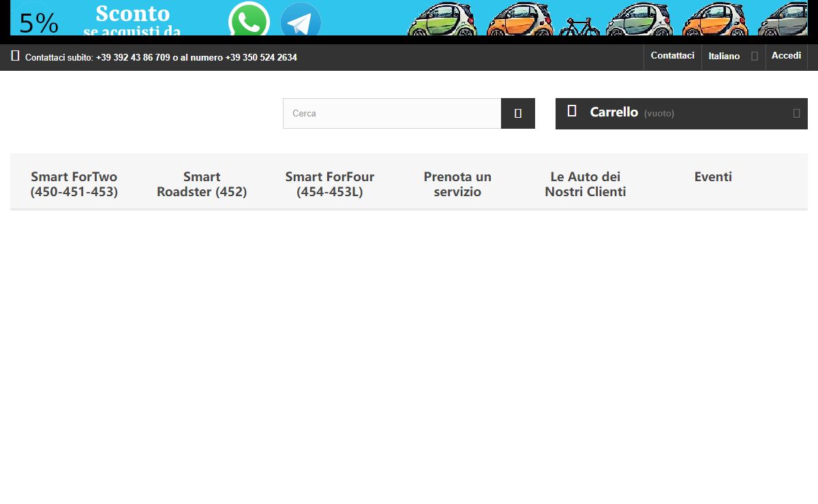Viewport: 818px width, 504px height.
Task: View Le Auto dei Nostri Clienti
Action: point(586,184)
